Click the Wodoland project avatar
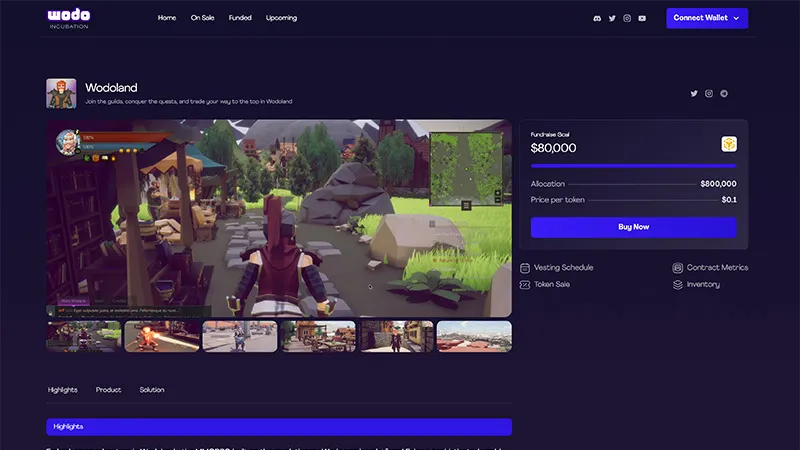 tap(61, 93)
